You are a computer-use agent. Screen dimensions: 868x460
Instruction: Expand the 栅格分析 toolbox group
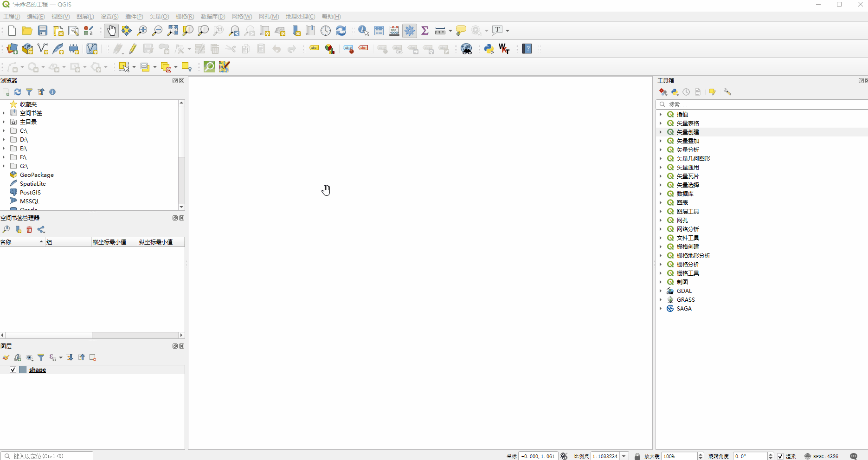coord(661,265)
